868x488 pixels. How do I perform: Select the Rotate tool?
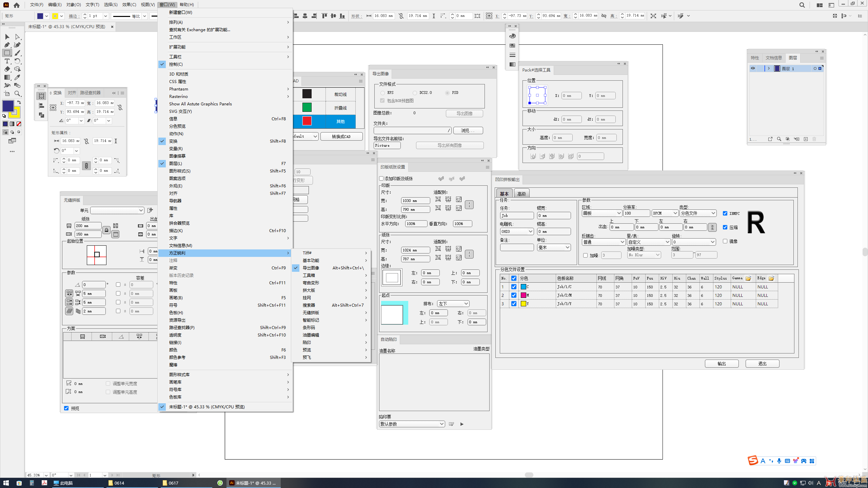17,61
